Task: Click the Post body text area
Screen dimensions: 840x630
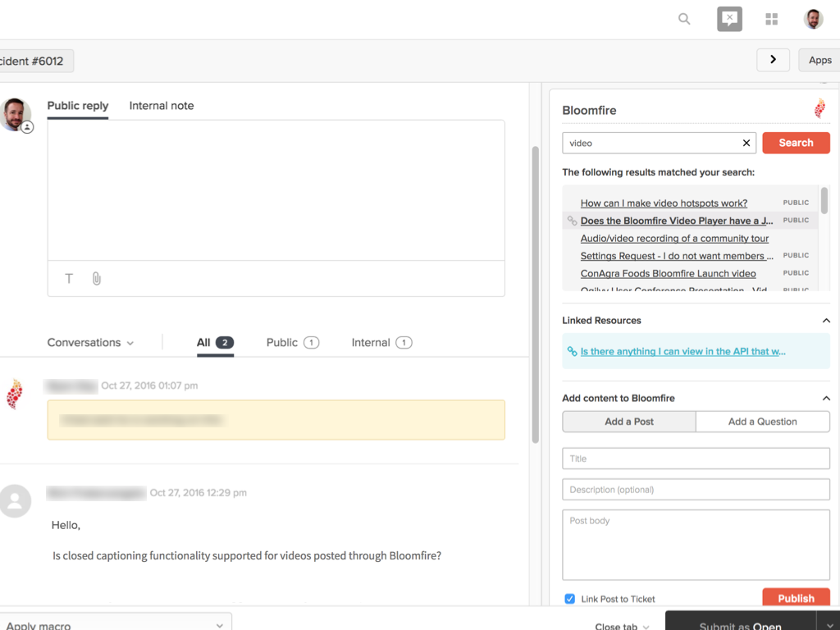Action: coord(696,545)
